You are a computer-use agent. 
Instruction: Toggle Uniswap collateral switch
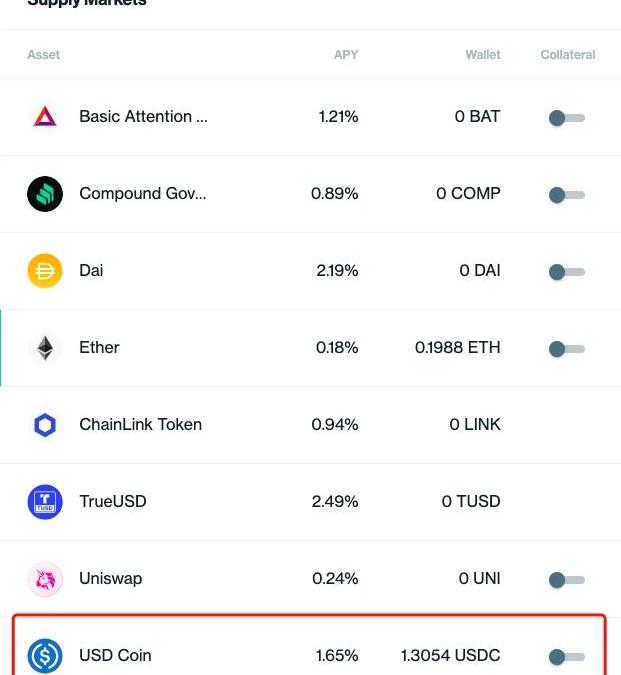click(x=566, y=580)
